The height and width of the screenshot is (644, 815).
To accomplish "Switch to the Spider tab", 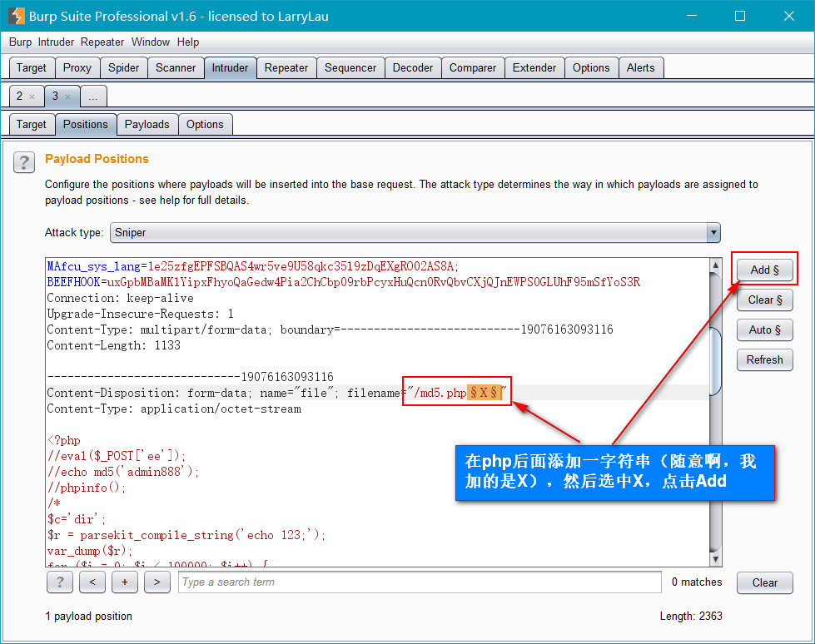I will click(x=124, y=68).
